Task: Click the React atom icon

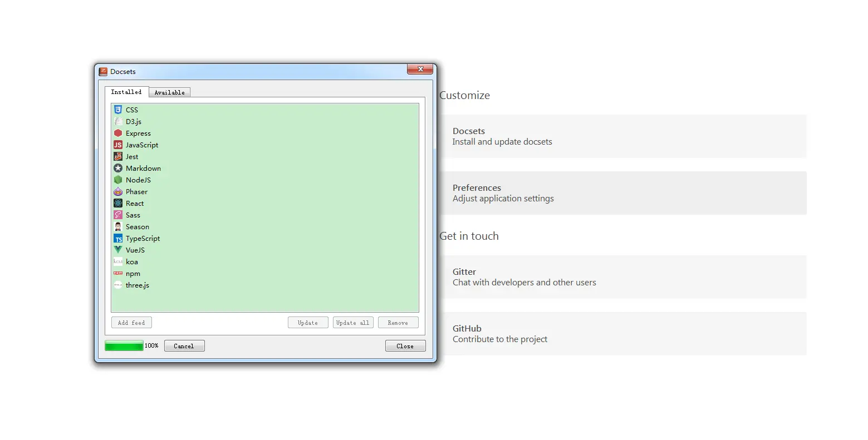Action: coord(118,203)
